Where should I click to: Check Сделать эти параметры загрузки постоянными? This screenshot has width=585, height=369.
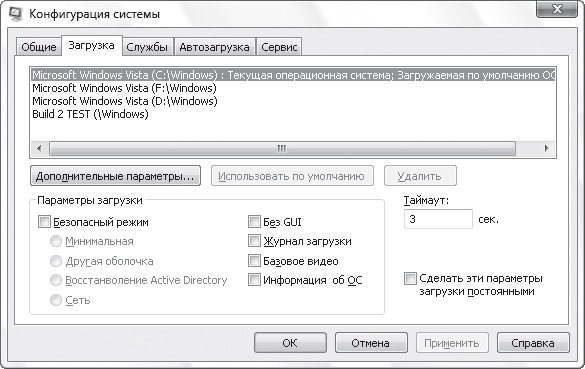(410, 279)
